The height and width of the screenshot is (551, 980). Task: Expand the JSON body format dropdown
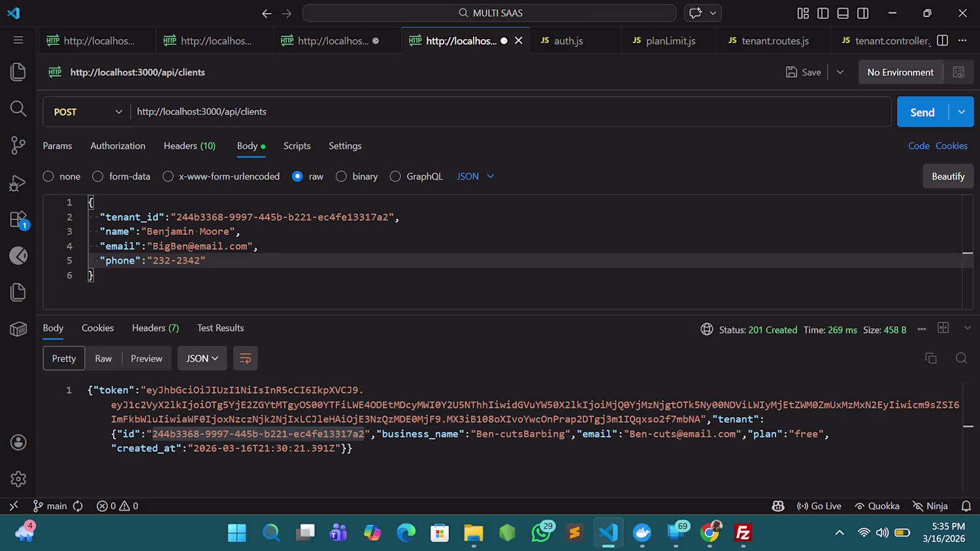pyautogui.click(x=476, y=176)
